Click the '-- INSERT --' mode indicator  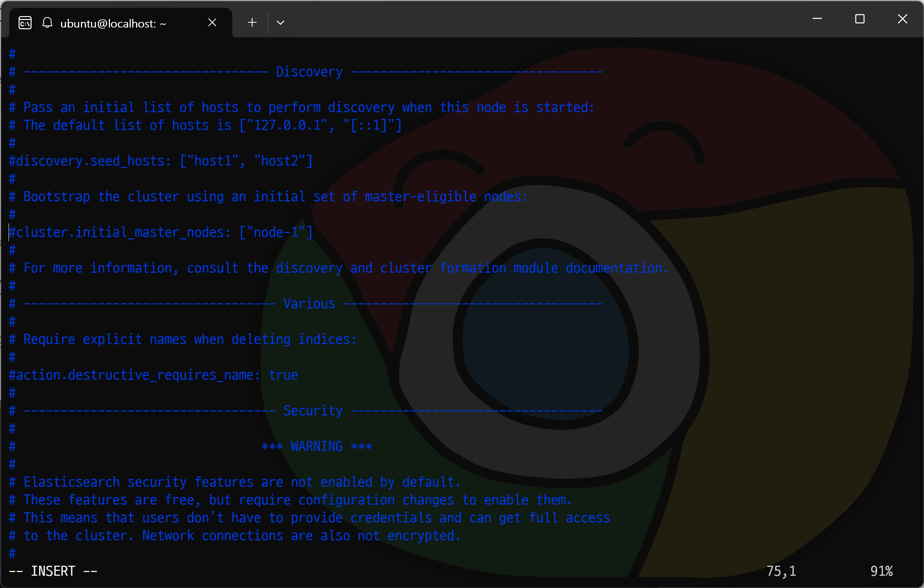53,572
